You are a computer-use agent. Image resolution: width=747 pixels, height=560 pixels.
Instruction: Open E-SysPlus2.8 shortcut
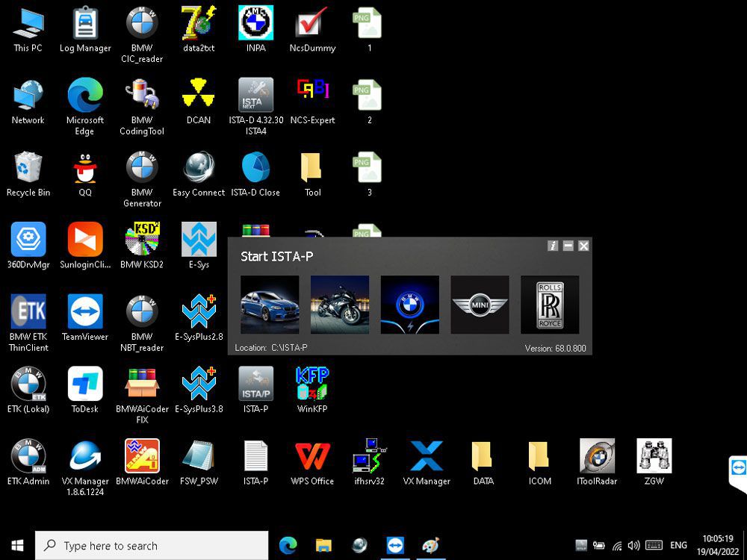pyautogui.click(x=199, y=318)
